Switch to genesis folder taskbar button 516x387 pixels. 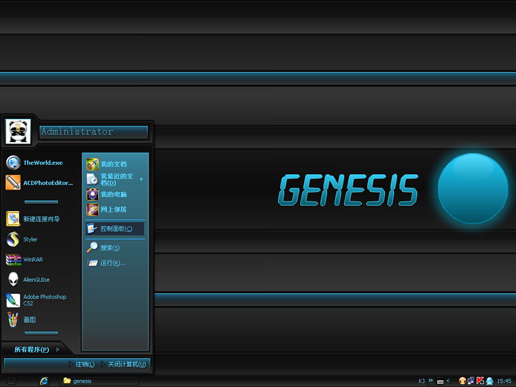click(x=99, y=381)
